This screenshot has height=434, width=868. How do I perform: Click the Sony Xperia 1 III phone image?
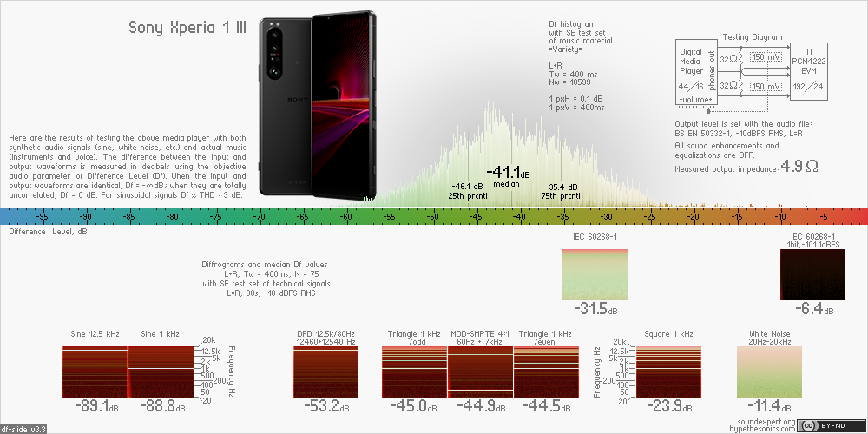[319, 105]
